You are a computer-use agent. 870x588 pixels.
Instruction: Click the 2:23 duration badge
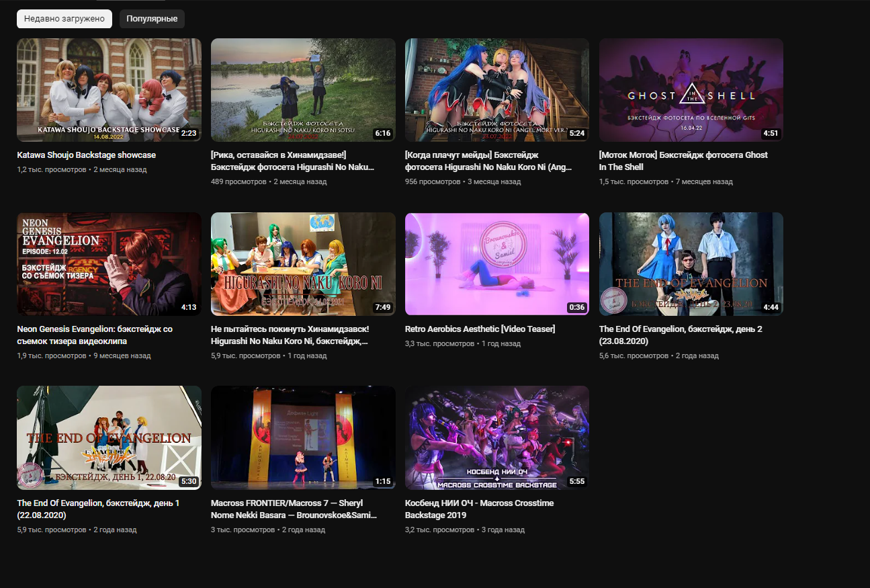(x=189, y=133)
